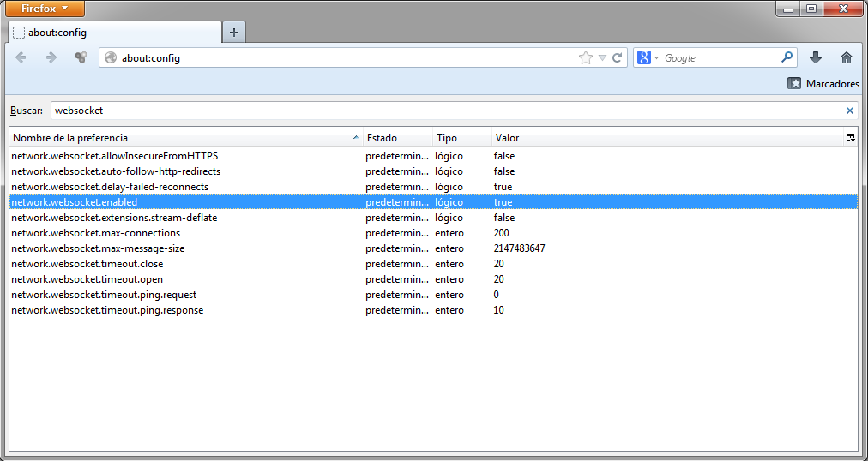Clear the Buscar filter with X
Viewport: 868px width, 461px height.
(x=850, y=111)
